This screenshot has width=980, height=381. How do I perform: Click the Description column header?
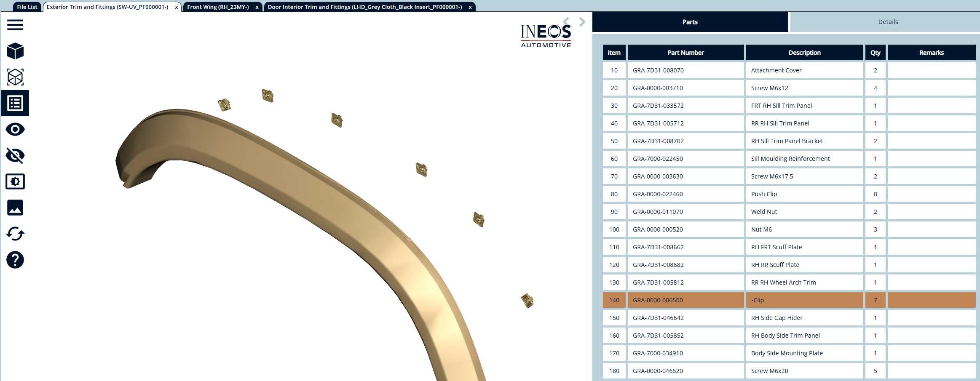point(804,53)
